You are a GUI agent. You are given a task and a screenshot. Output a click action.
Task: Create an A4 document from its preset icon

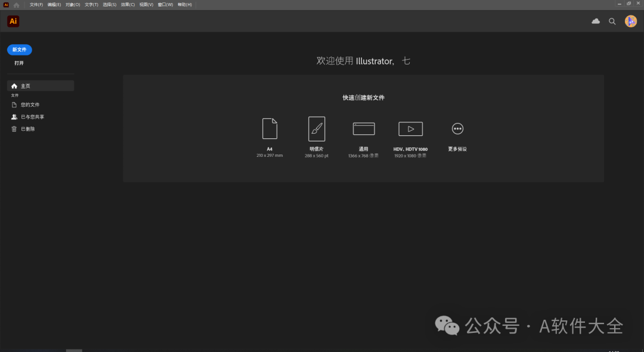[270, 128]
